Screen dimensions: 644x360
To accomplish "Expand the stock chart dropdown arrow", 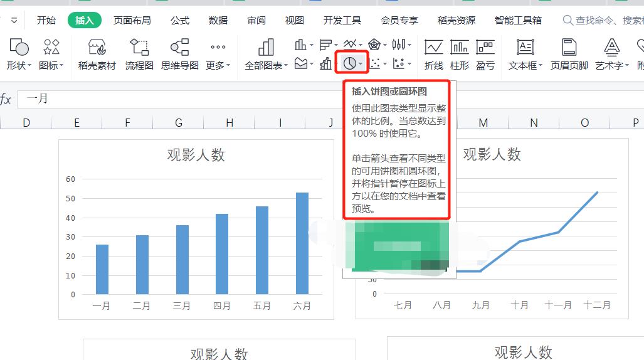I will click(x=409, y=45).
